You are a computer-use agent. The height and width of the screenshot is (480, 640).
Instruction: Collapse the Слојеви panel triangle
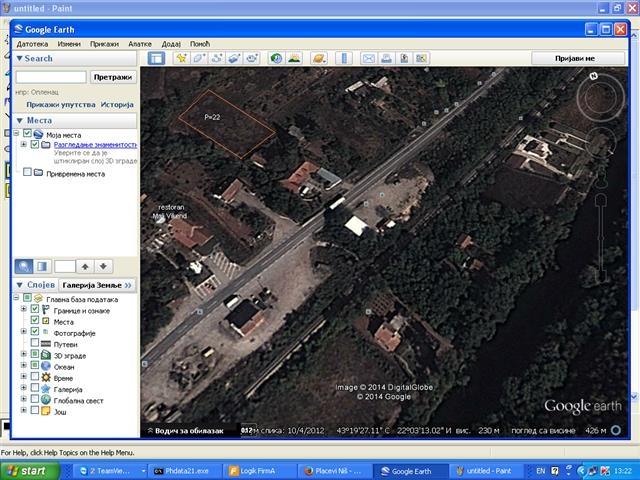coord(19,285)
